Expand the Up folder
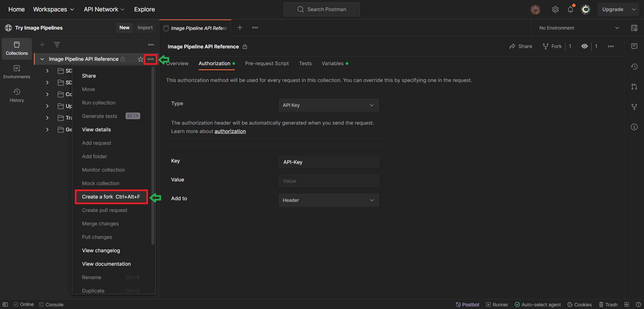The width and height of the screenshot is (644, 309). (x=47, y=106)
